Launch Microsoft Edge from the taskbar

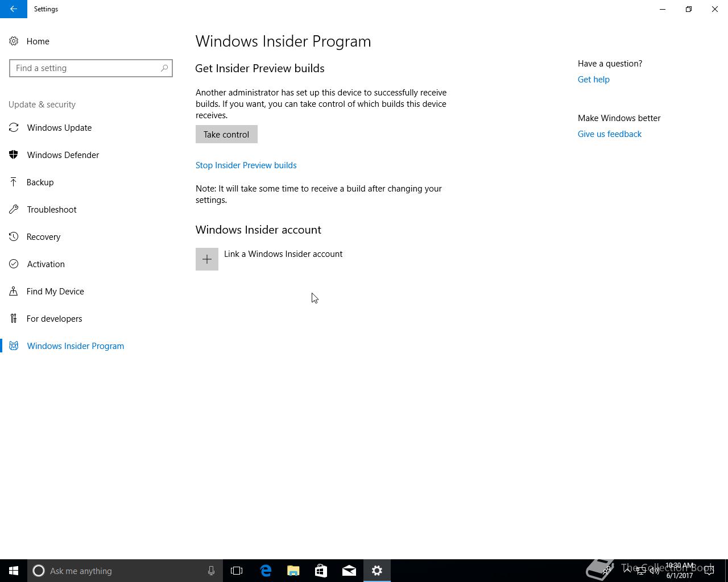[x=266, y=571]
